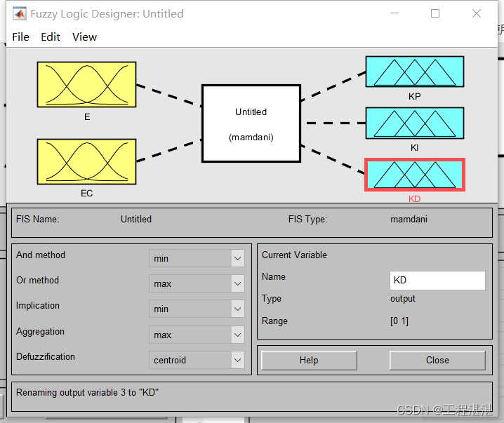Viewport: 504px width, 423px height.
Task: Select the EC input variable block
Action: point(86,161)
